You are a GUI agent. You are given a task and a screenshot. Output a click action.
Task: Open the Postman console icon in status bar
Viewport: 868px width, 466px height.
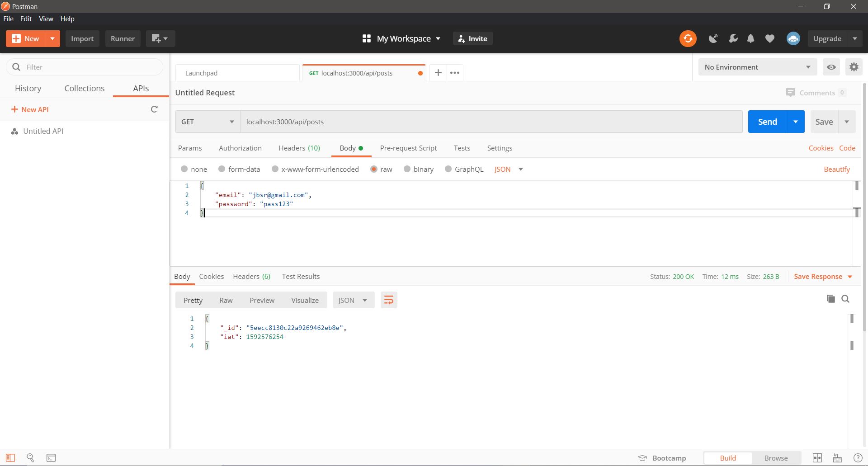pyautogui.click(x=51, y=458)
